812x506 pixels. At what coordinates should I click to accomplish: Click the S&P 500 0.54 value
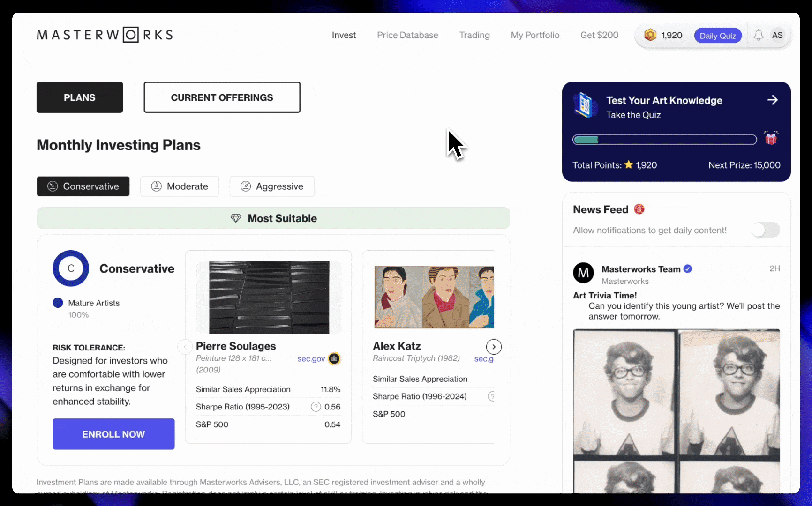coord(332,424)
